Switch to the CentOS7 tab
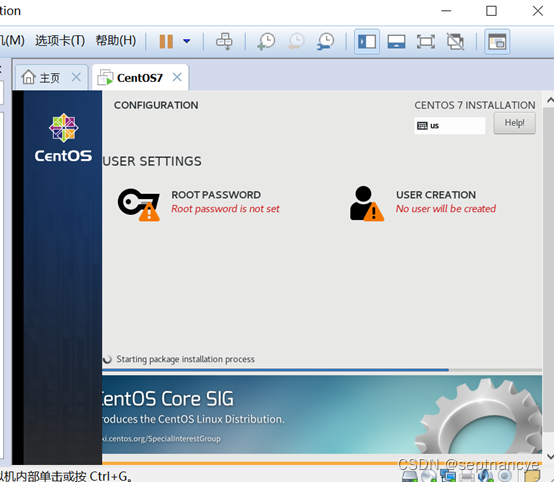554x482 pixels. point(140,77)
